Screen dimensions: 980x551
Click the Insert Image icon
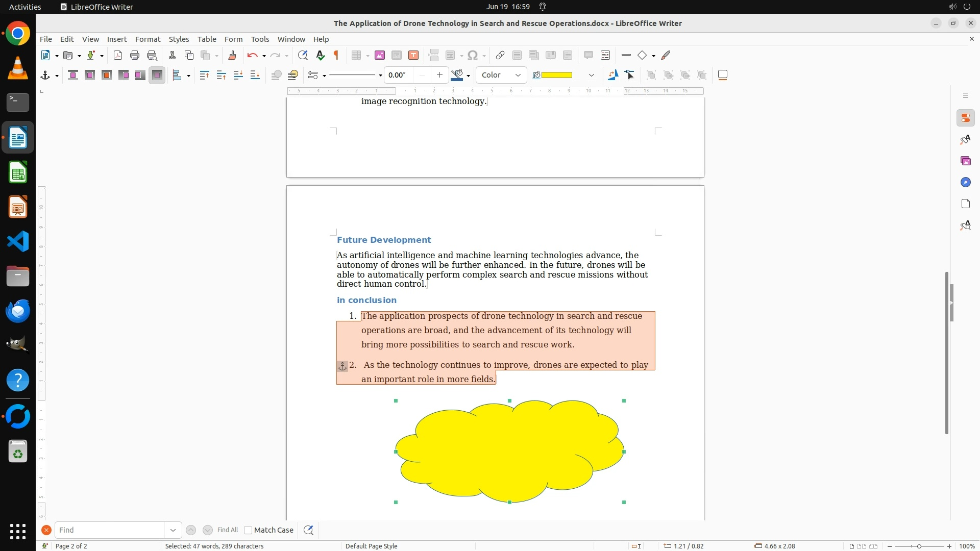point(379,55)
